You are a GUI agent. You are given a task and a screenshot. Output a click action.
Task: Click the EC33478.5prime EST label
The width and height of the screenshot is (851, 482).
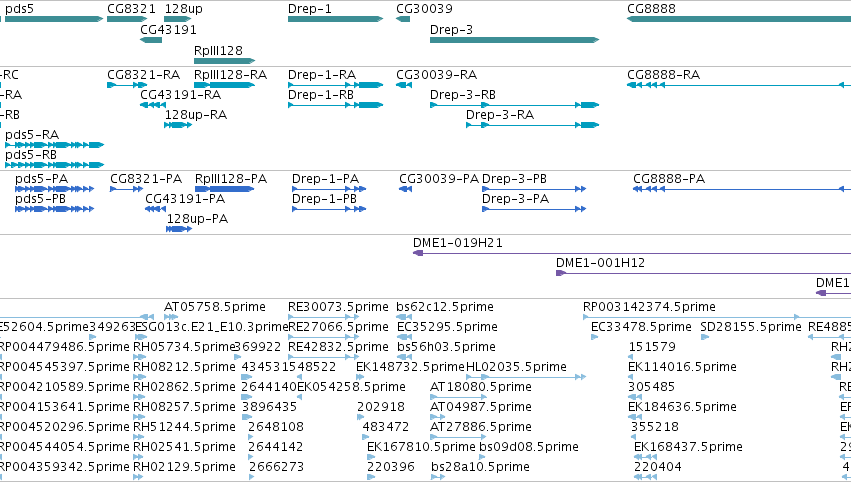click(641, 327)
